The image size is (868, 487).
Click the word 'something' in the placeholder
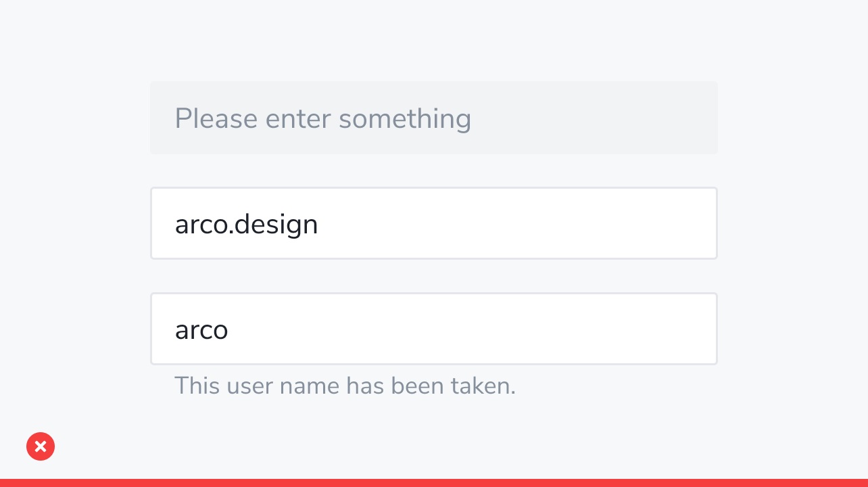pyautogui.click(x=404, y=120)
